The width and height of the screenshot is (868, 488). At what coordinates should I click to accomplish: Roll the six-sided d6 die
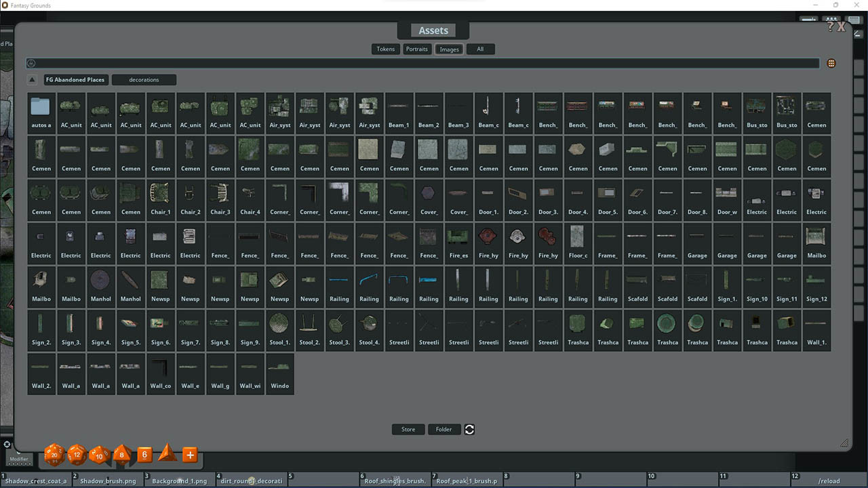(x=144, y=455)
